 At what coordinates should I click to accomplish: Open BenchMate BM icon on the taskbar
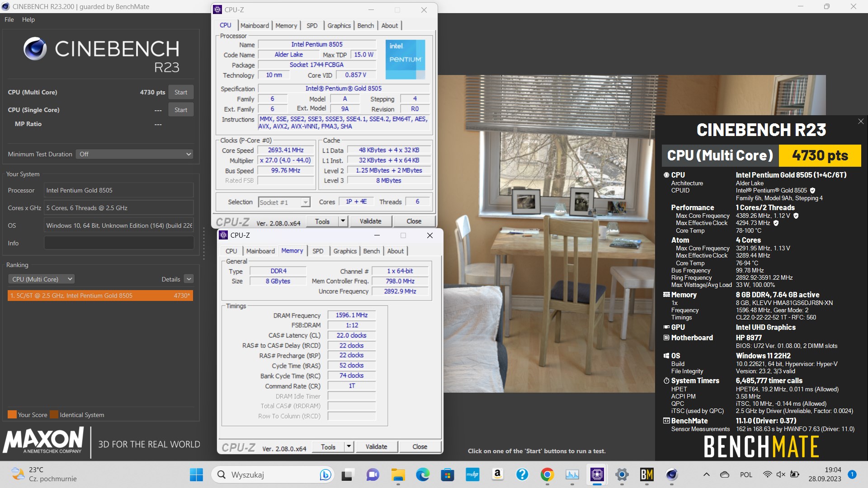click(646, 475)
